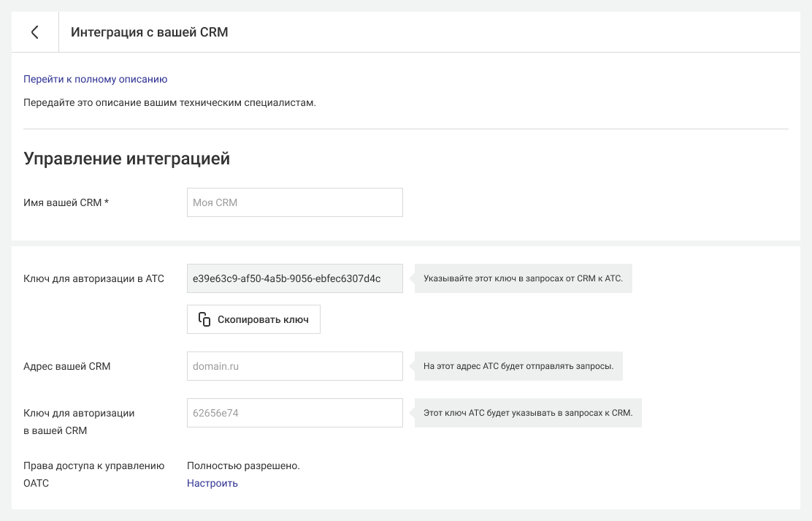Click the Ключ для авторизации в вашей CRM label
812x521 pixels.
click(79, 422)
